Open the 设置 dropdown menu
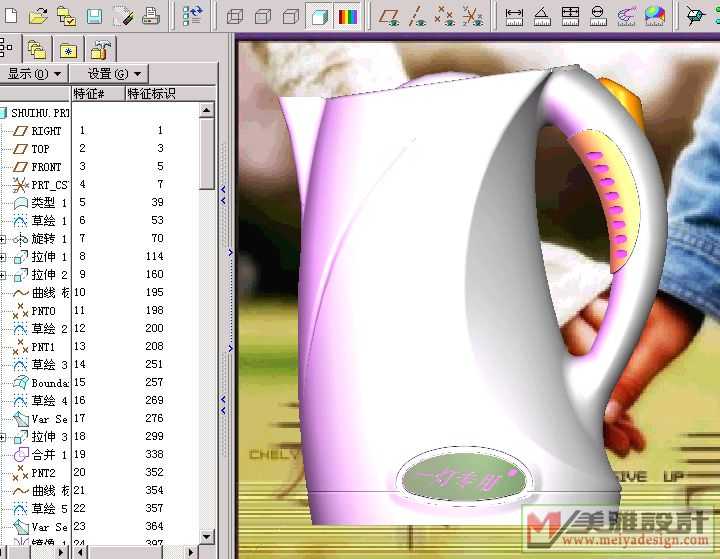720x559 pixels. 115,74
